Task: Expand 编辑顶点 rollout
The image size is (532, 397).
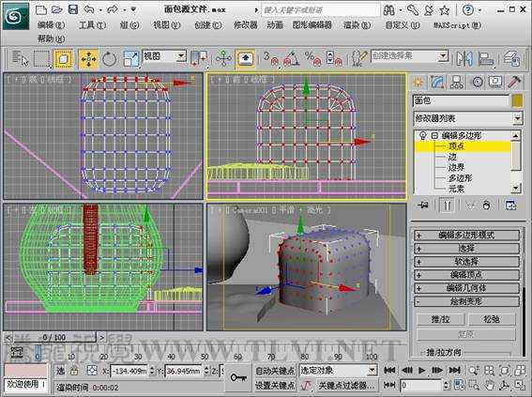Action: click(467, 274)
